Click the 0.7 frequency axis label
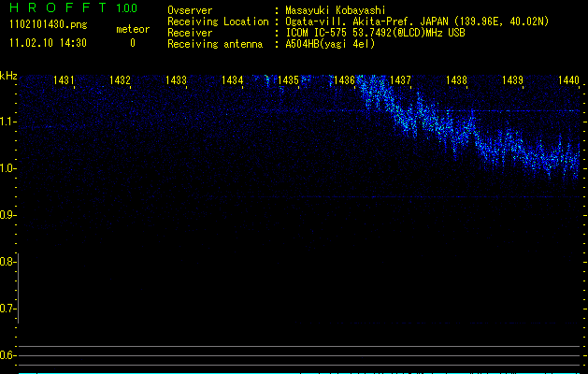Screen dimensions: 588x374 (8, 309)
